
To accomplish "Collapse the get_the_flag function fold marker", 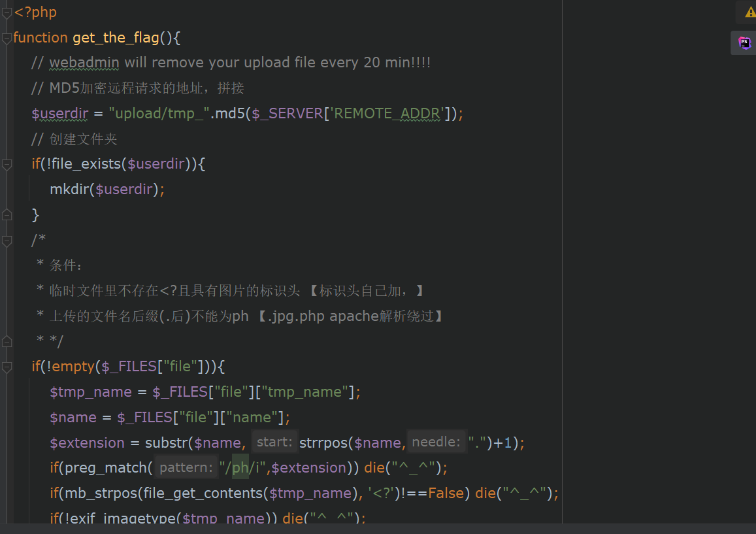I will (7, 38).
